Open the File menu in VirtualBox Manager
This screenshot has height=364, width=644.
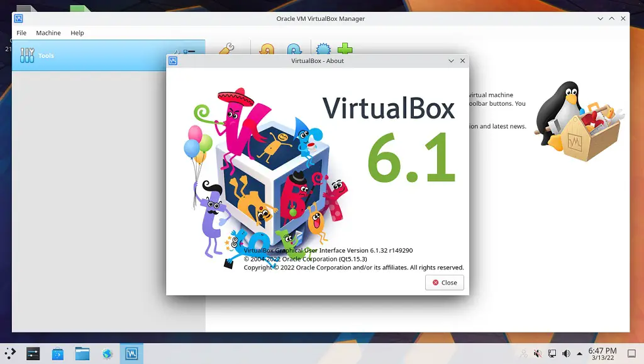(x=21, y=33)
